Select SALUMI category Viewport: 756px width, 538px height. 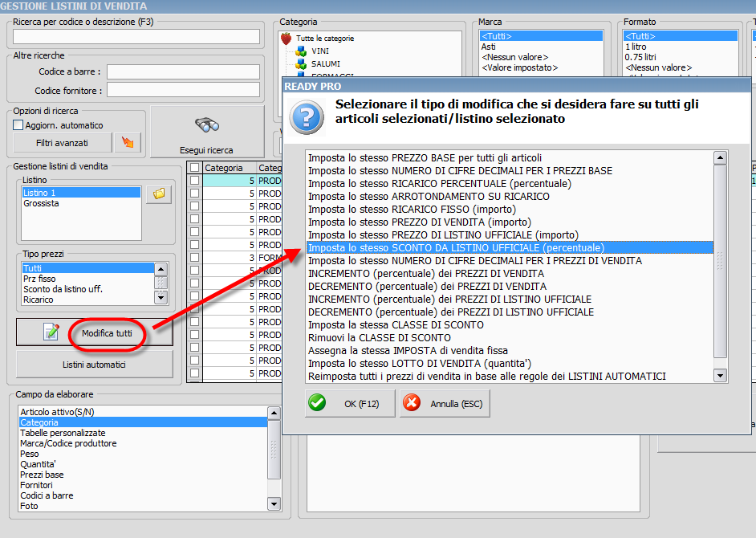[326, 63]
